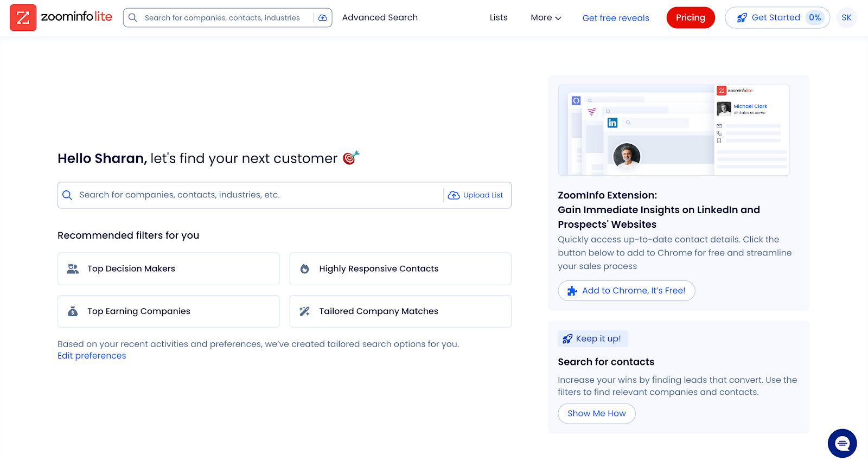Click the Upload List button
Image resolution: width=868 pixels, height=461 pixels.
(x=475, y=195)
